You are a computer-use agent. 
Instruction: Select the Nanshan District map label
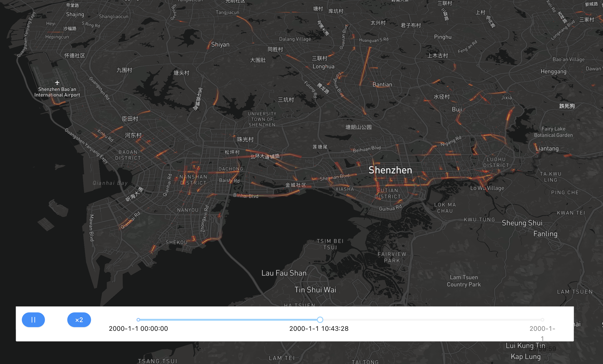tap(193, 180)
